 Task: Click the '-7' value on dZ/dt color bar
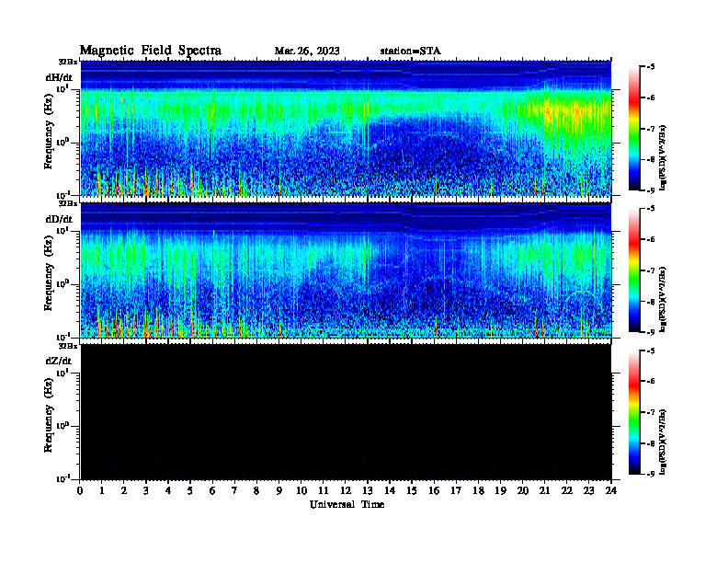click(x=651, y=412)
